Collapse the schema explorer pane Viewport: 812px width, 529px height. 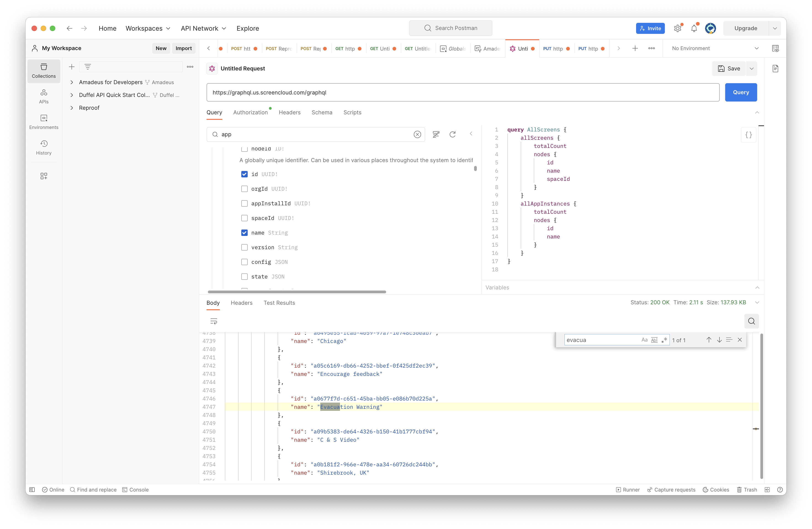coord(471,134)
